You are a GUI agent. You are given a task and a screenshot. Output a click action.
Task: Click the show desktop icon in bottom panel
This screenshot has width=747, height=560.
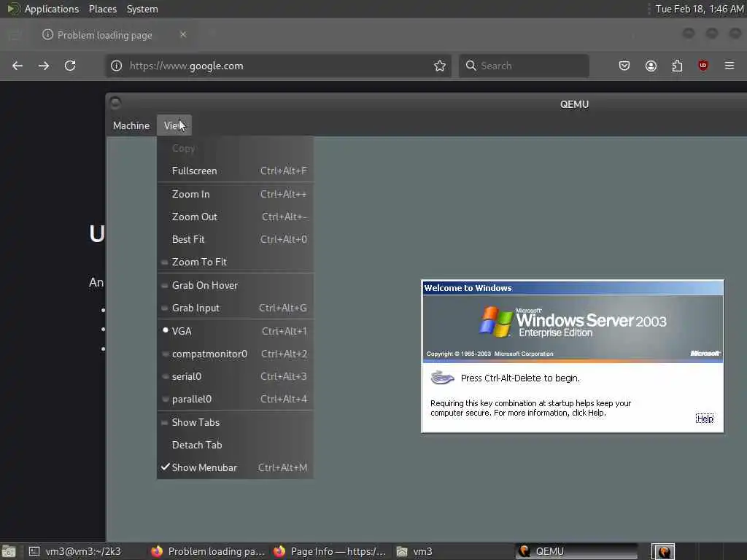[9, 551]
